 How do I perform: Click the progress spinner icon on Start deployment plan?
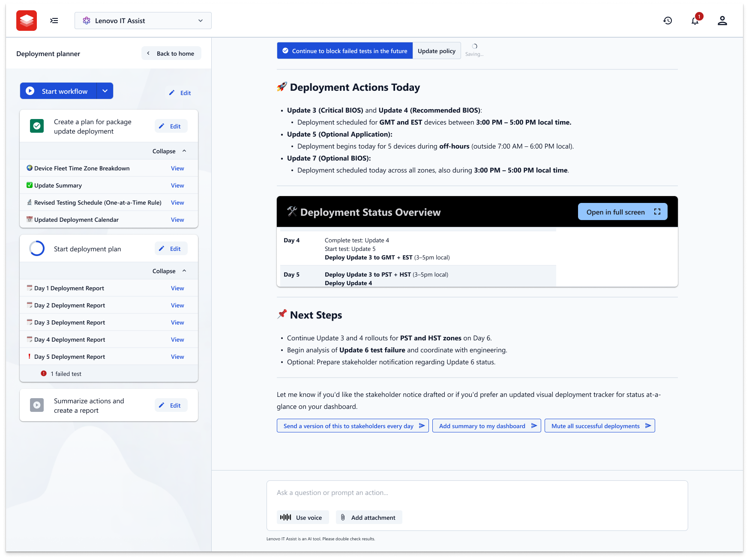pyautogui.click(x=37, y=248)
